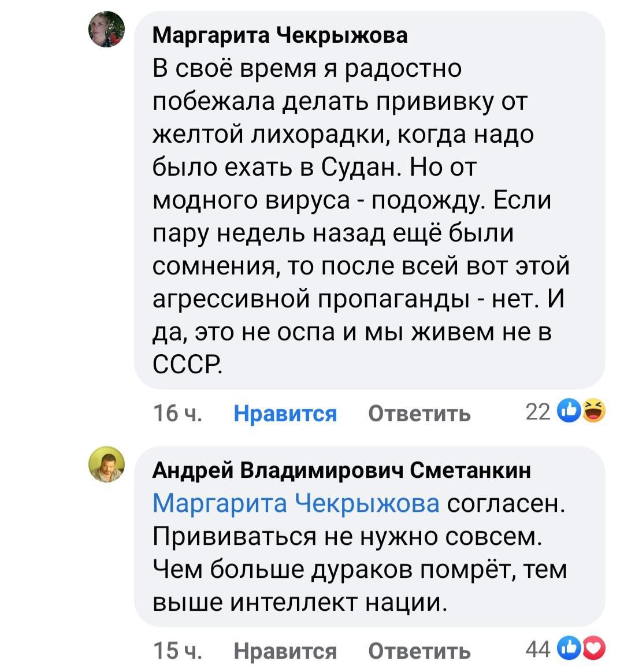Click the red heart reaction on Андрей's reply

[x=595, y=649]
